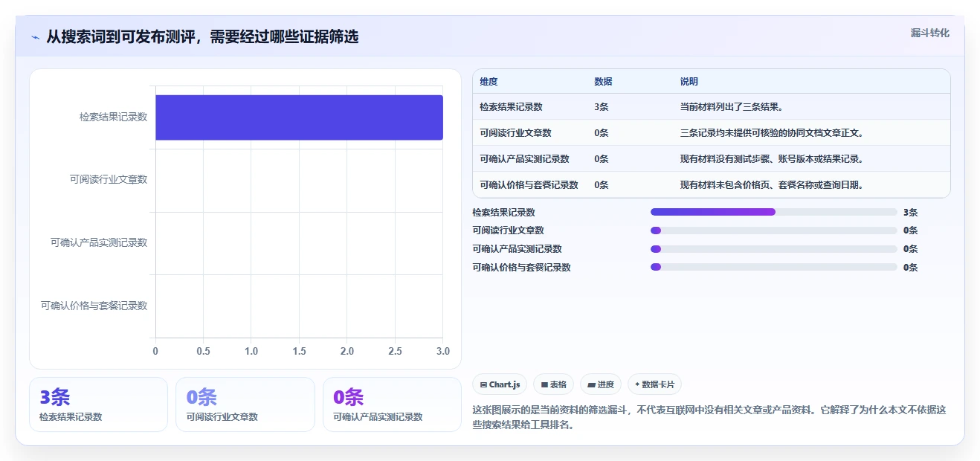Click 0条 in the 可确认价格与套餐记录数 table row
This screenshot has height=461, width=980.
601,185
